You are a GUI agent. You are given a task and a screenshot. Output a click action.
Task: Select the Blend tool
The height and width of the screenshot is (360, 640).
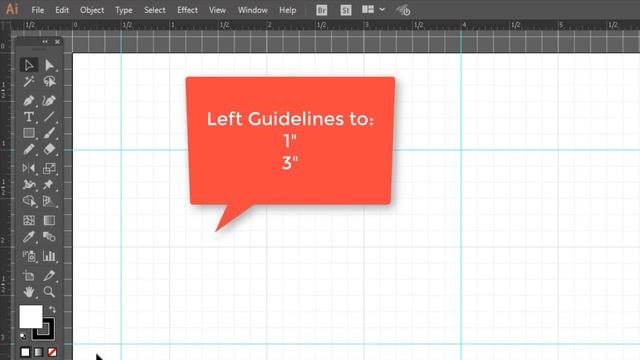tap(49, 237)
